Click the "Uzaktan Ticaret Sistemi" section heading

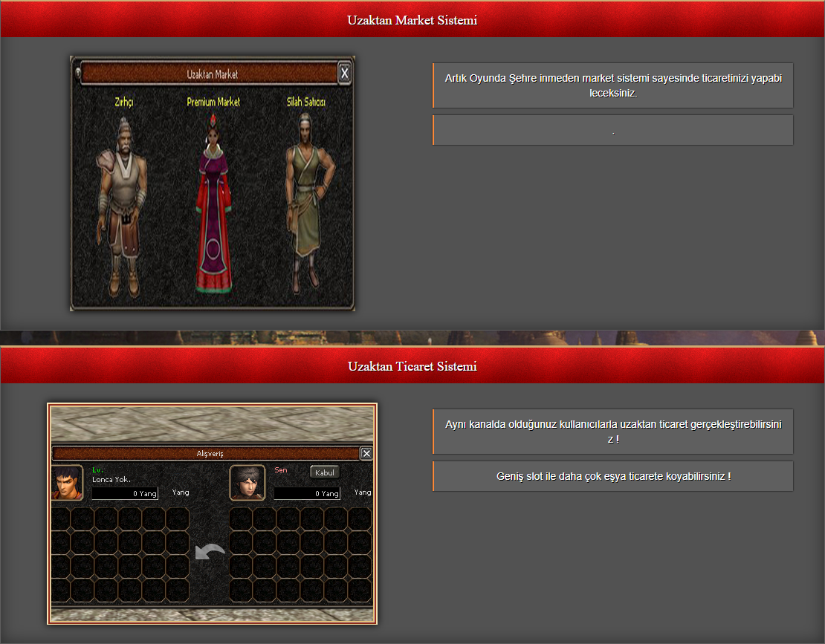point(412,366)
